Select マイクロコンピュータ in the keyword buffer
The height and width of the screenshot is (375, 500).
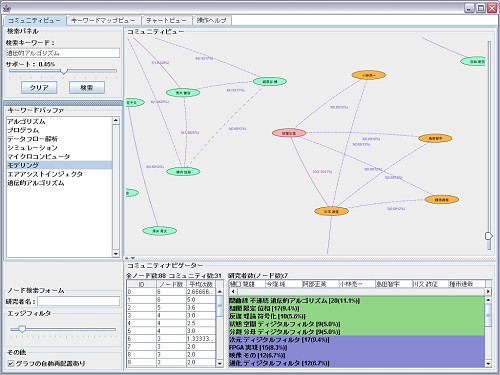tap(59, 156)
